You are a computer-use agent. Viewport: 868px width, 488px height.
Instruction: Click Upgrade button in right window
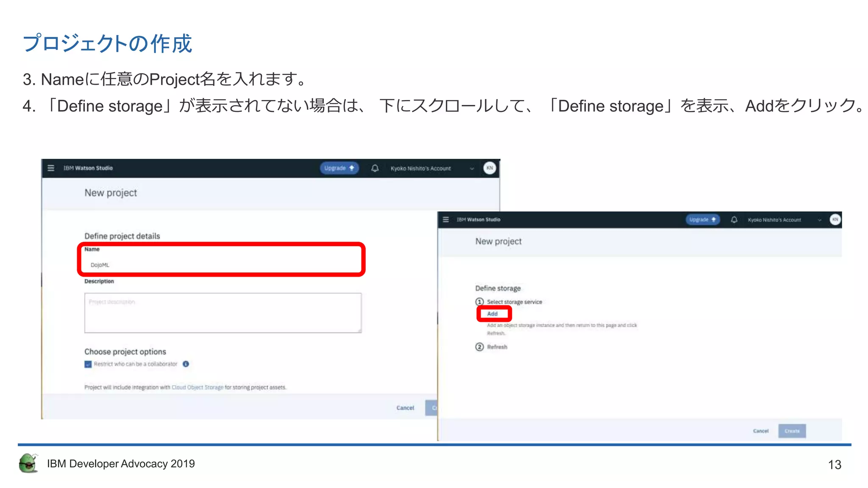coord(702,219)
